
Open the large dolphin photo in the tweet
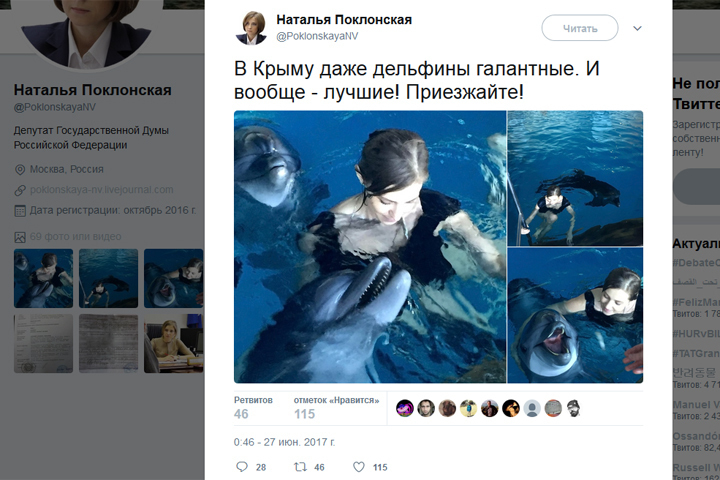(x=370, y=247)
